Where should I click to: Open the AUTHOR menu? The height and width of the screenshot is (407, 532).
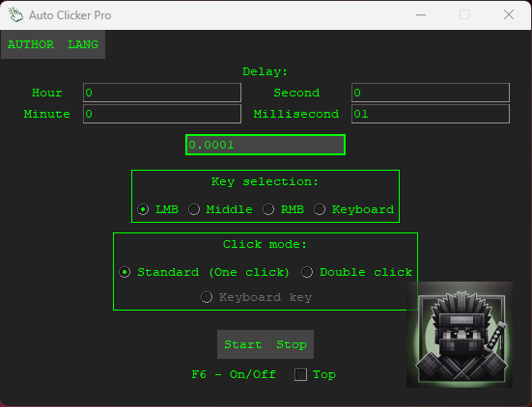click(31, 44)
